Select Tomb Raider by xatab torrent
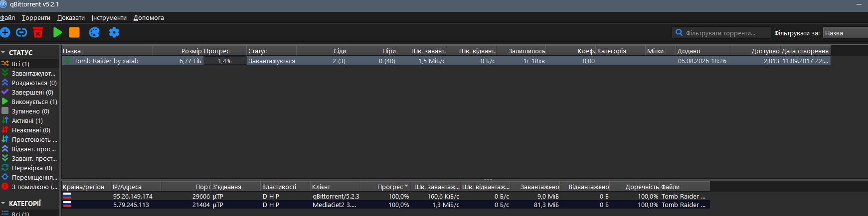The height and width of the screenshot is (216, 868). (106, 61)
